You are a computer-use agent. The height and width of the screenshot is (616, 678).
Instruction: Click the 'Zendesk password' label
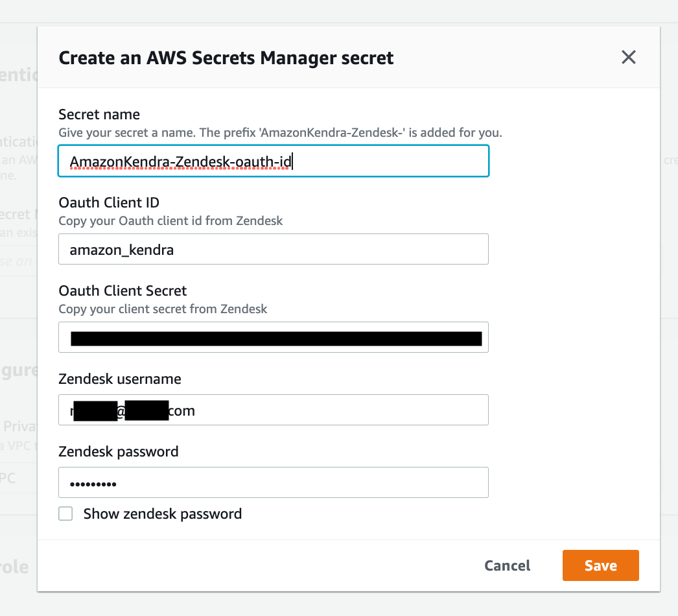[118, 451]
